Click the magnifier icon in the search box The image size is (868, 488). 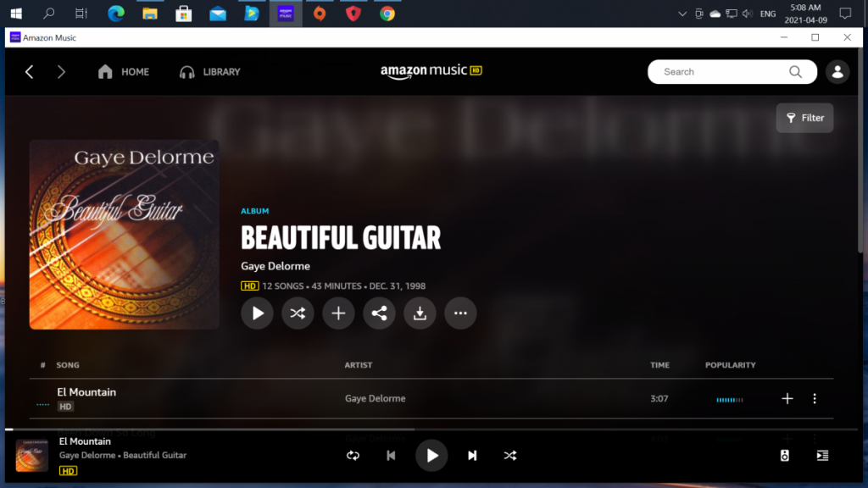tap(795, 72)
